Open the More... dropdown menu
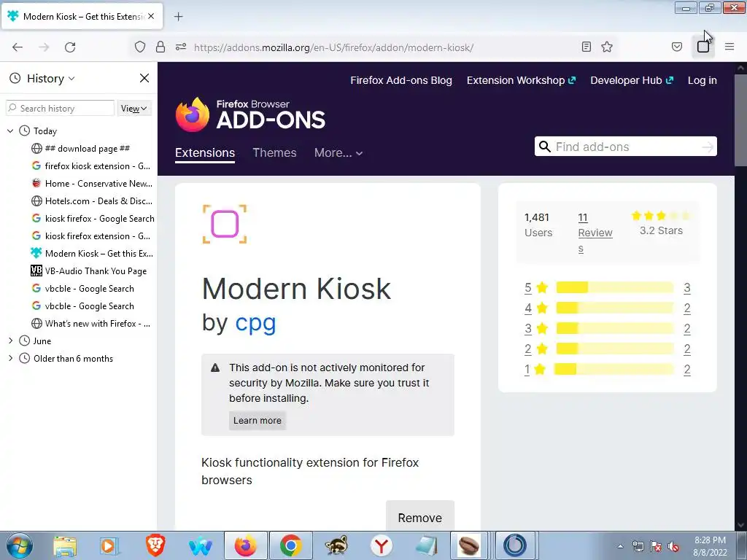747x560 pixels. (x=338, y=153)
